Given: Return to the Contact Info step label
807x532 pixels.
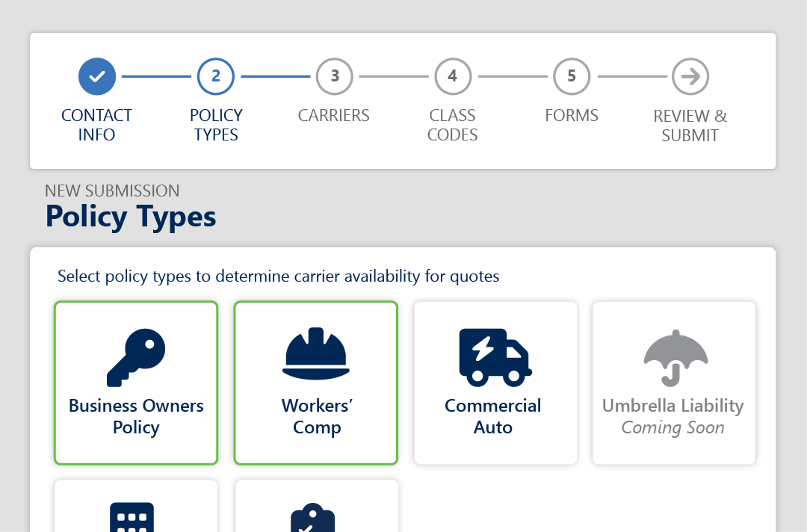Looking at the screenshot, I should tap(97, 126).
